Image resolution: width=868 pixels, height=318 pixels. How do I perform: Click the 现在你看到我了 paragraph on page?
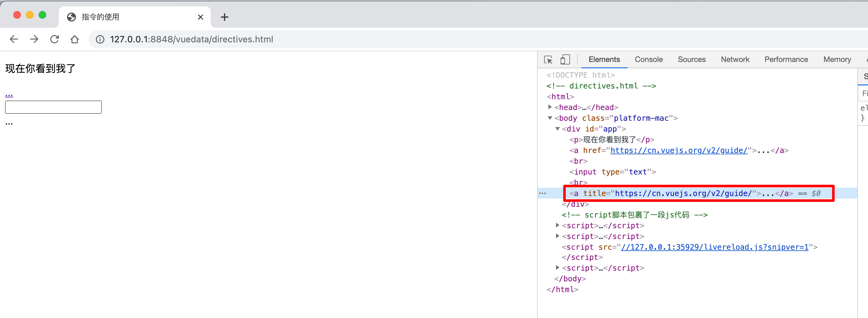pyautogui.click(x=40, y=68)
